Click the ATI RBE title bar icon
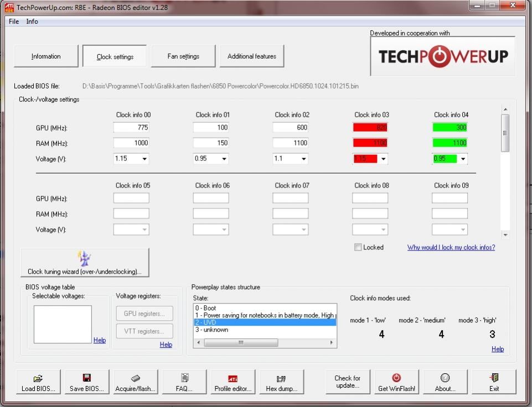 pyautogui.click(x=9, y=7)
